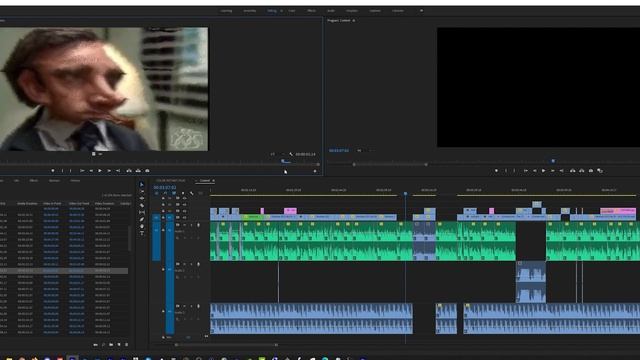Enable voice-over record on Audio 3 track
The image size is (640, 360).
tap(198, 306)
